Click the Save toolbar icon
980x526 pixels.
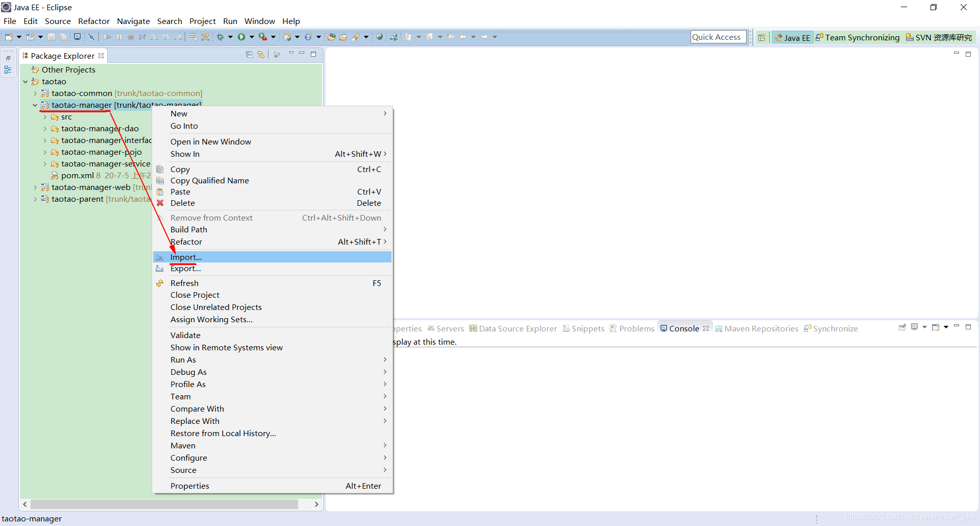coord(51,37)
